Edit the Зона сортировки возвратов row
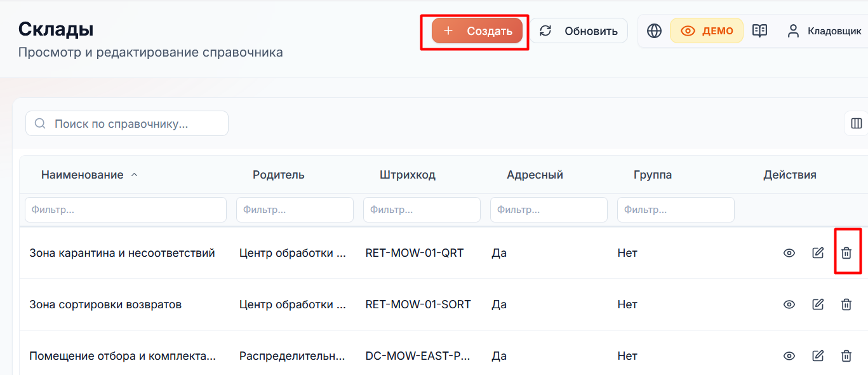The width and height of the screenshot is (868, 375). coord(818,304)
